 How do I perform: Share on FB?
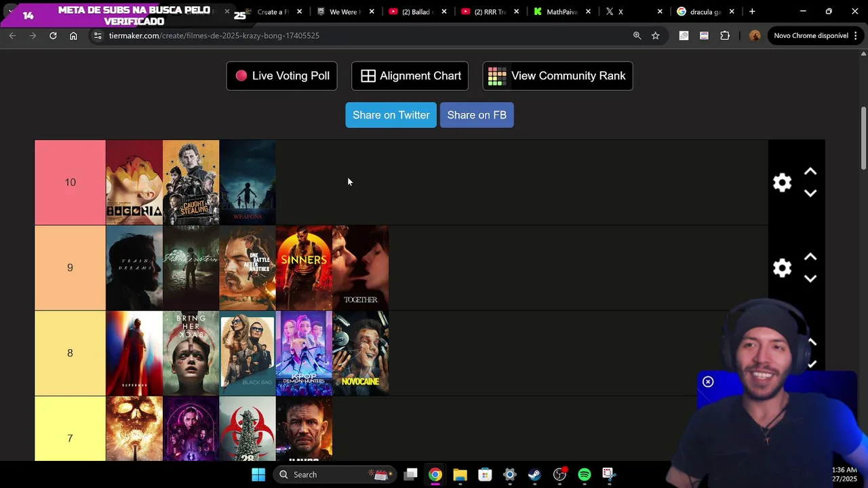(477, 115)
